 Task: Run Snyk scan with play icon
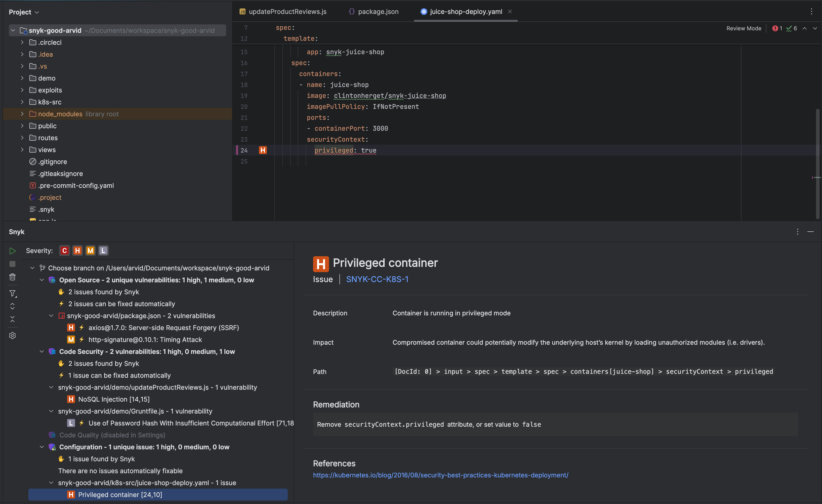click(12, 251)
